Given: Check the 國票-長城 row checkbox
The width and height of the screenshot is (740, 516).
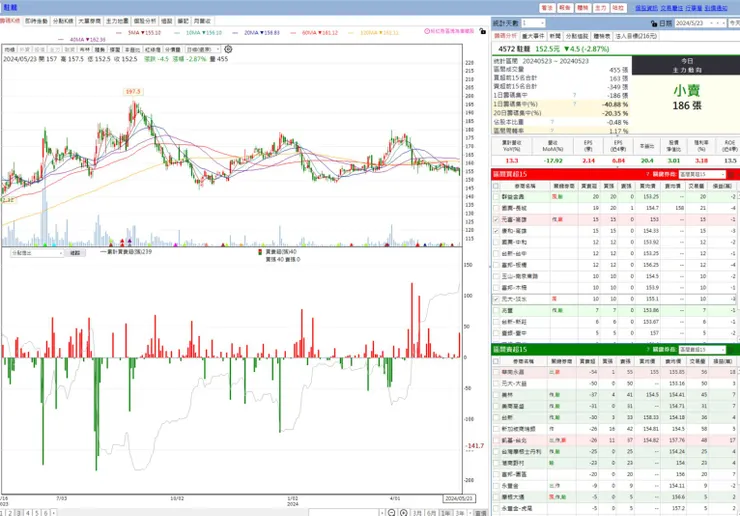Looking at the screenshot, I should 496,208.
